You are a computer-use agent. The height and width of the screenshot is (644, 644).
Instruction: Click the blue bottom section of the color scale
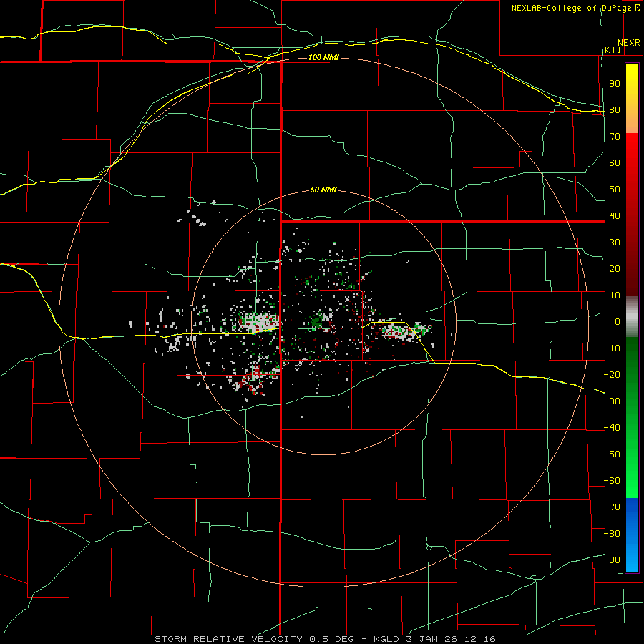point(632,535)
